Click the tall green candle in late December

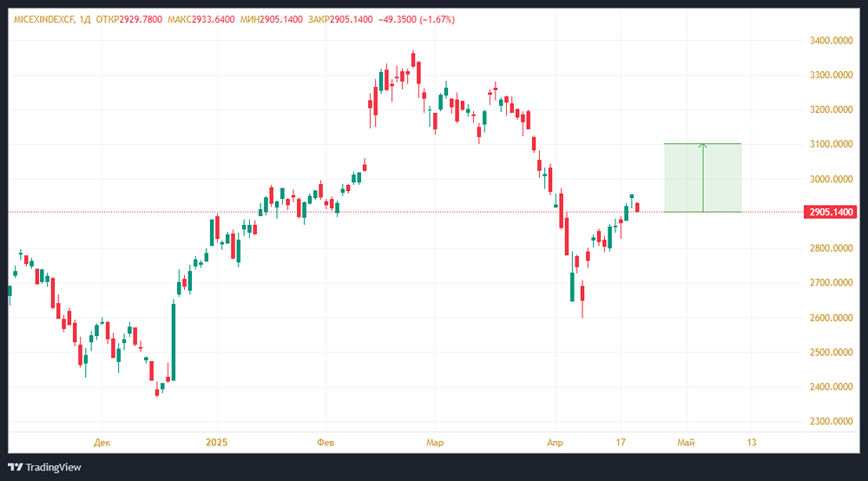pyautogui.click(x=174, y=340)
